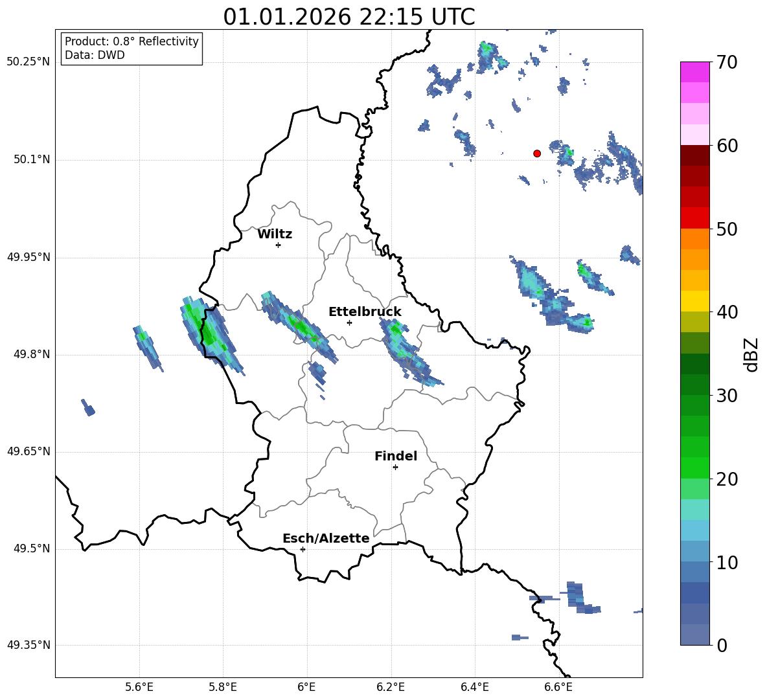Click the 50 value on the colorbar

(x=726, y=229)
